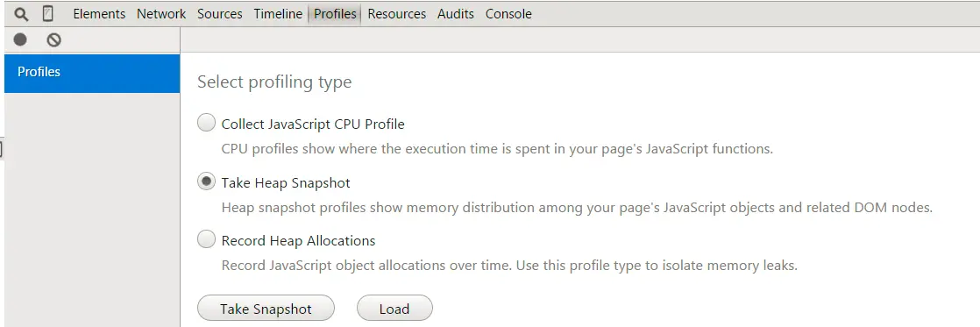Switch to the Network tab

click(161, 14)
